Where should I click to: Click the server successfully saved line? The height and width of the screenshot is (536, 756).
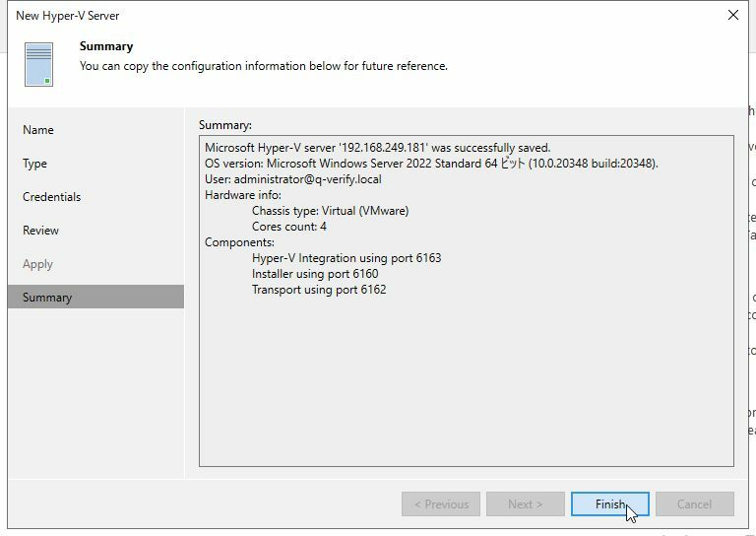[x=377, y=148]
